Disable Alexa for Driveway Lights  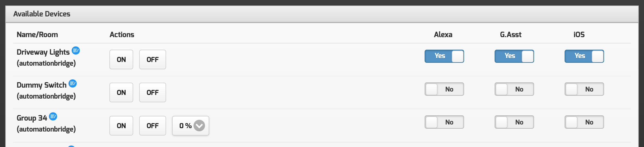pos(444,56)
